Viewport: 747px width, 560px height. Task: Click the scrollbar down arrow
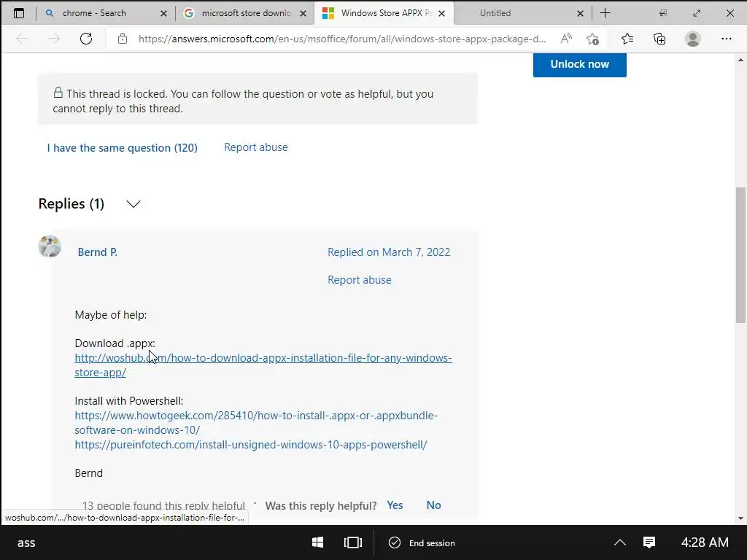tap(740, 518)
